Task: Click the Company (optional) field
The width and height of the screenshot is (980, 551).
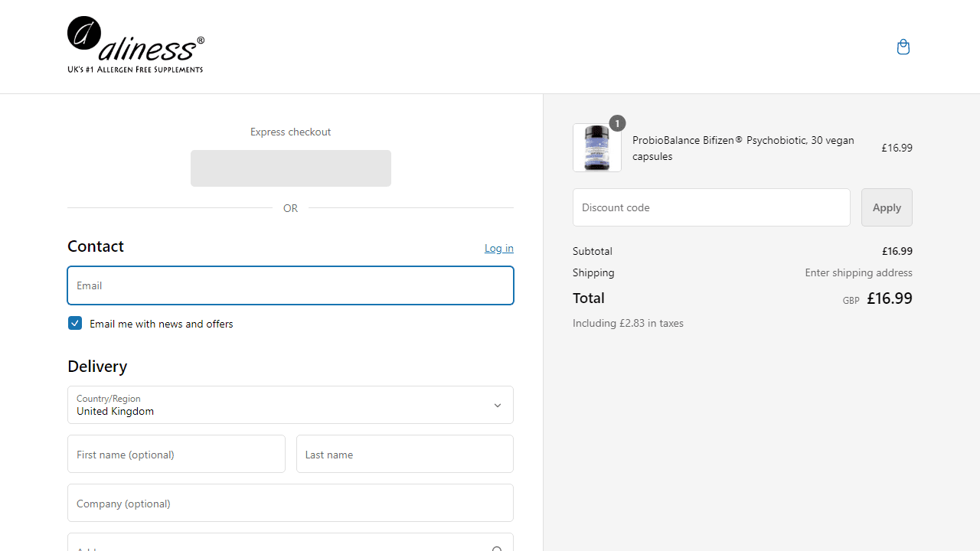Action: 290,503
